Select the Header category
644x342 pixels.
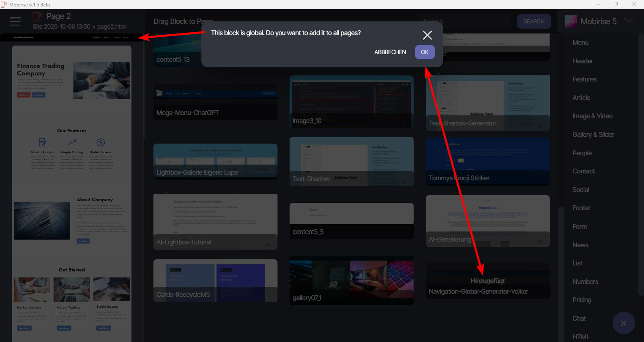coord(582,61)
